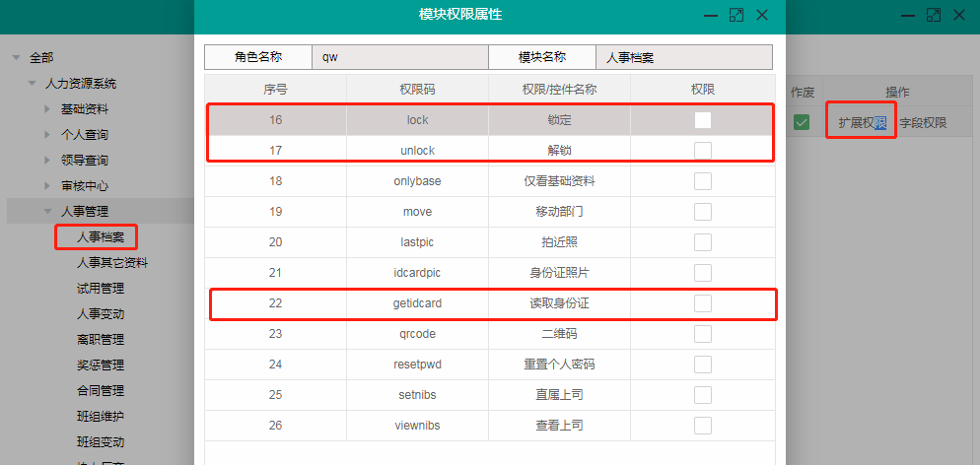980x465 pixels.
Task: Close the background main window
Action: [x=959, y=15]
